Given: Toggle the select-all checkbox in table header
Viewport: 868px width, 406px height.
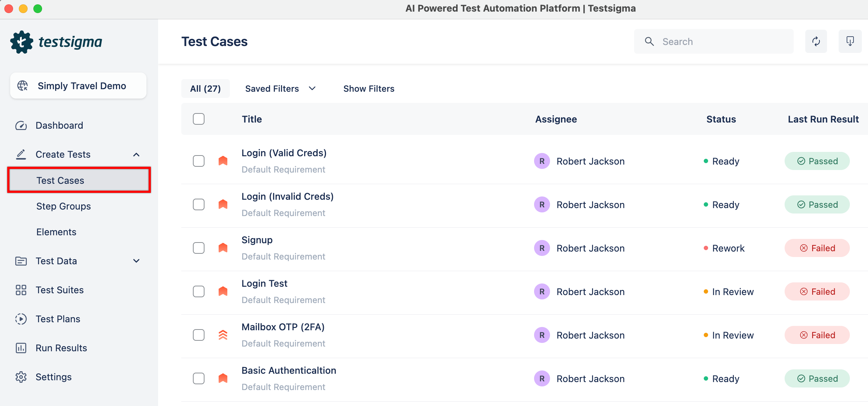Looking at the screenshot, I should coord(199,119).
